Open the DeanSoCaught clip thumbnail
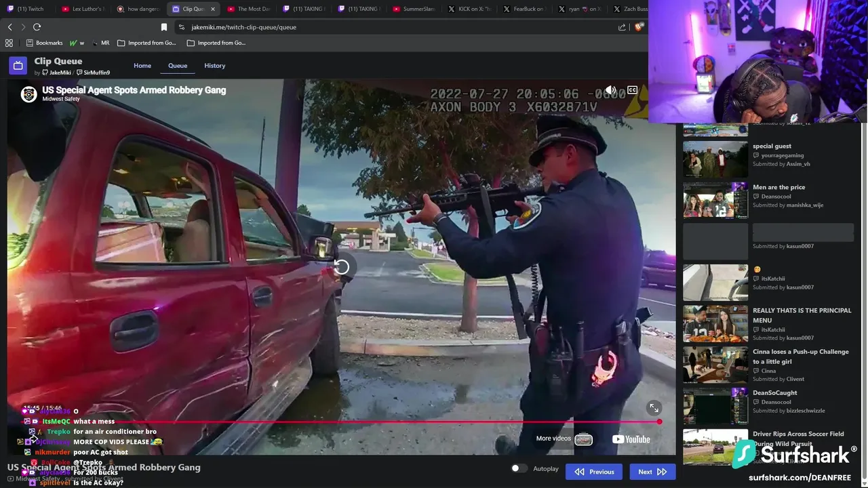The height and width of the screenshot is (488, 868). coord(715,405)
